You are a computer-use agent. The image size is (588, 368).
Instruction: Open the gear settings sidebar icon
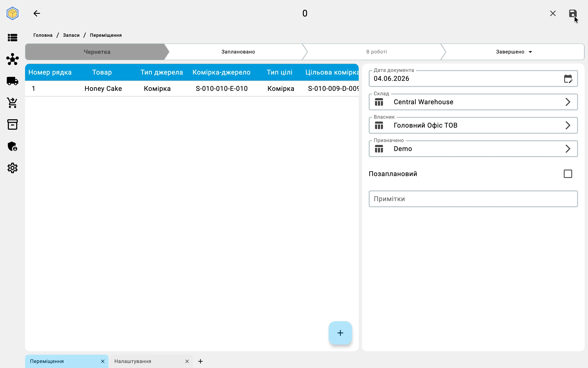click(12, 168)
